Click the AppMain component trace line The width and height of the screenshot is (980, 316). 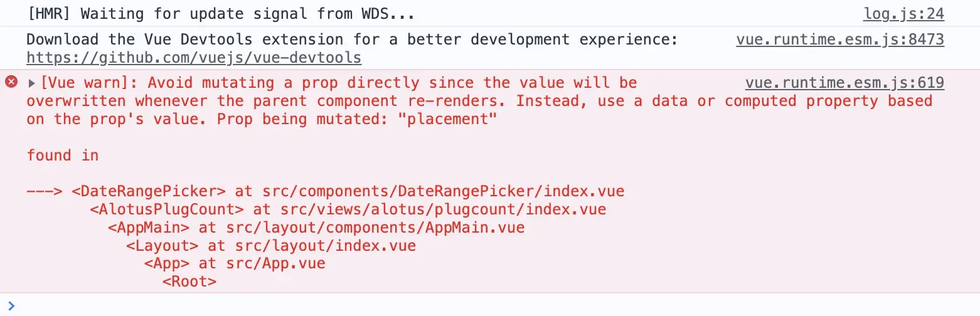click(x=316, y=228)
